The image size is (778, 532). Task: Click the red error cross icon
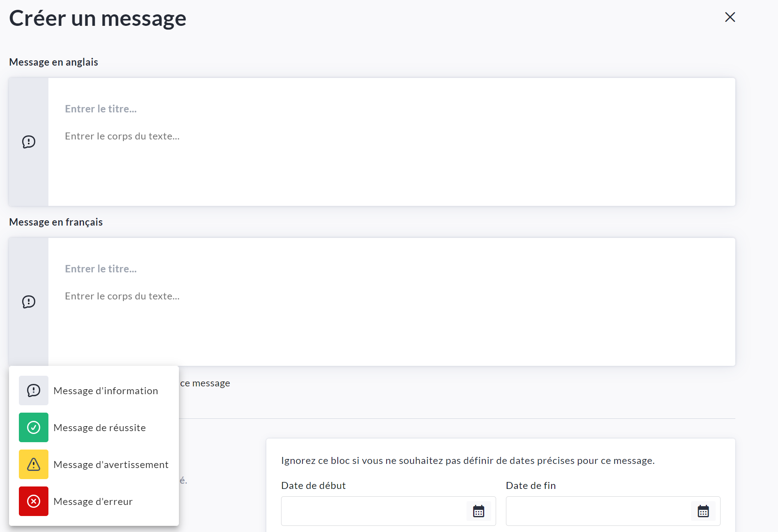[34, 501]
